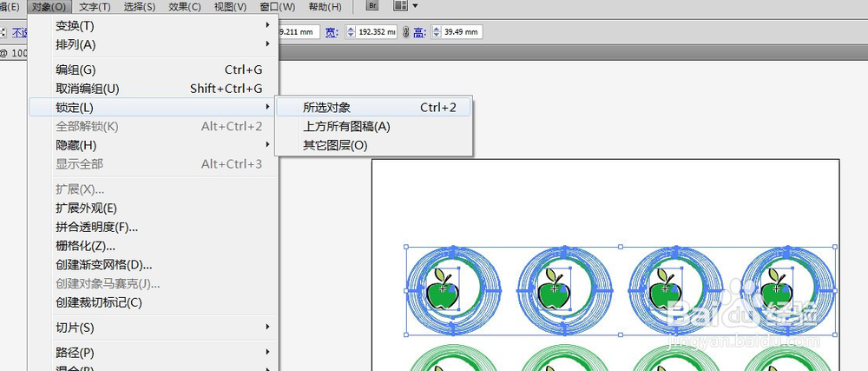Open the 帮助(H) menu
868x371 pixels.
pyautogui.click(x=325, y=7)
